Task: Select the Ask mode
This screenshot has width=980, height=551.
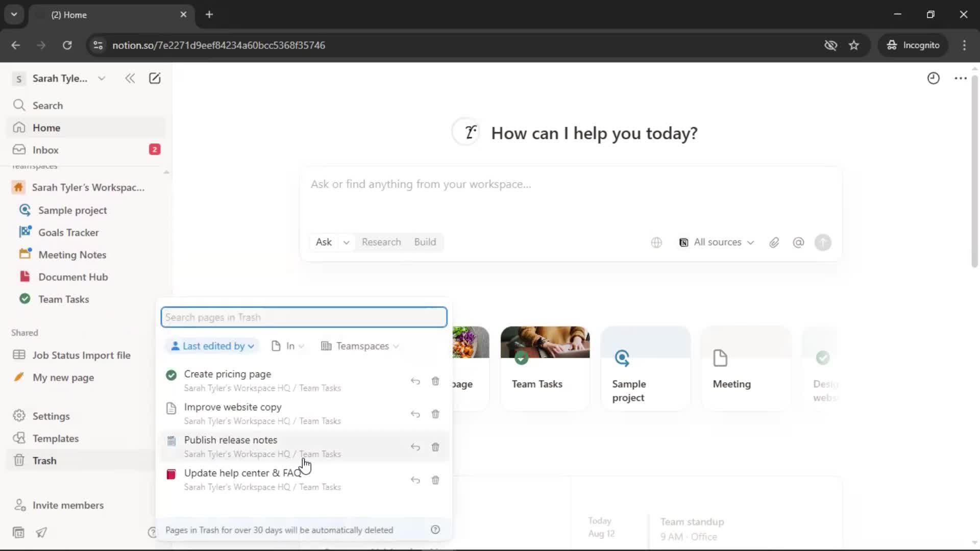Action: click(x=324, y=242)
